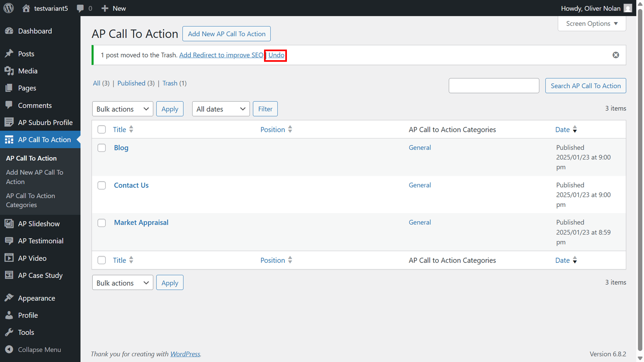Image resolution: width=644 pixels, height=362 pixels.
Task: Click the AP Slideshow sidebar icon
Action: pos(9,224)
